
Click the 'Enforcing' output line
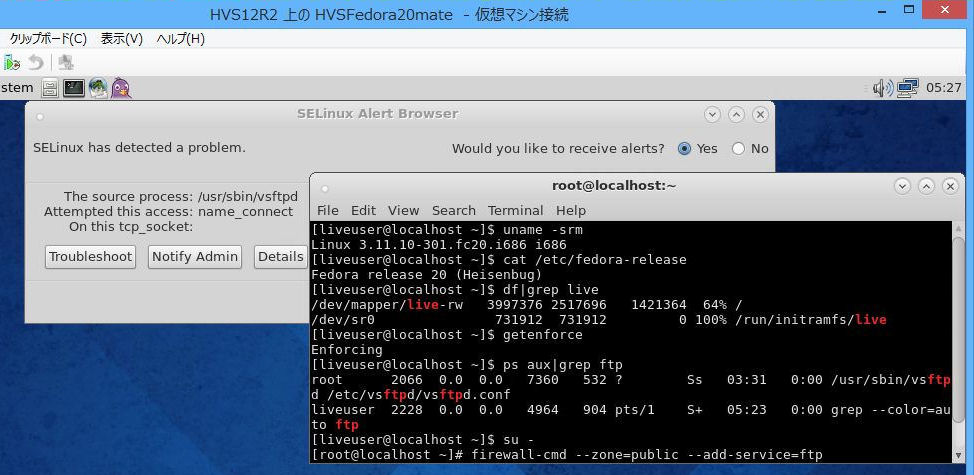coord(347,350)
